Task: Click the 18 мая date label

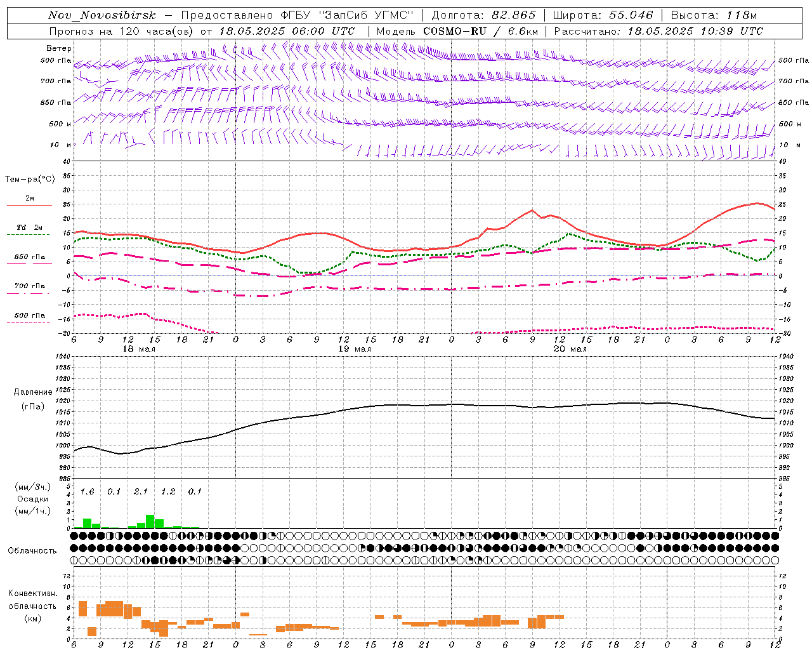Action: [138, 349]
